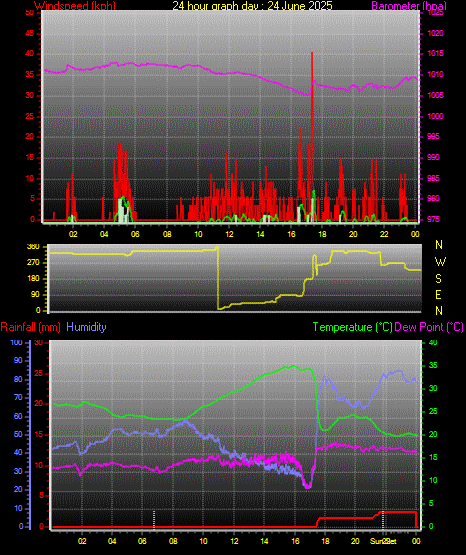
Task: Click hour label 18 under windspeed graph
Action: 322,234
